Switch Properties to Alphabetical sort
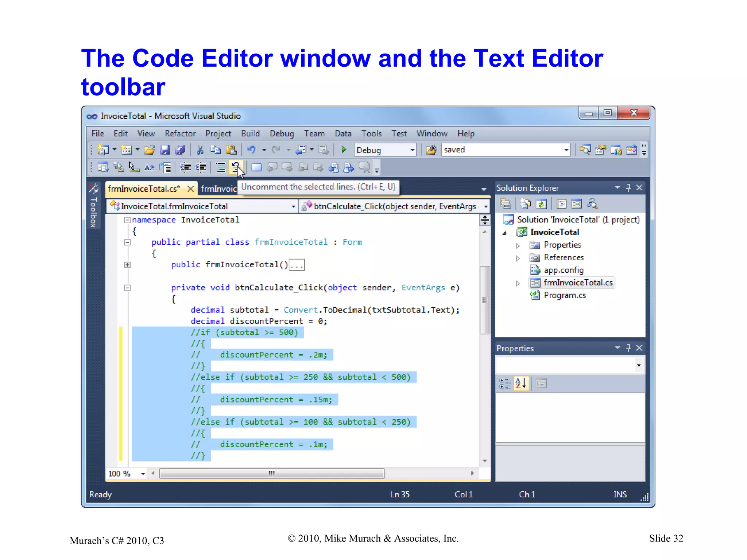 tap(521, 383)
